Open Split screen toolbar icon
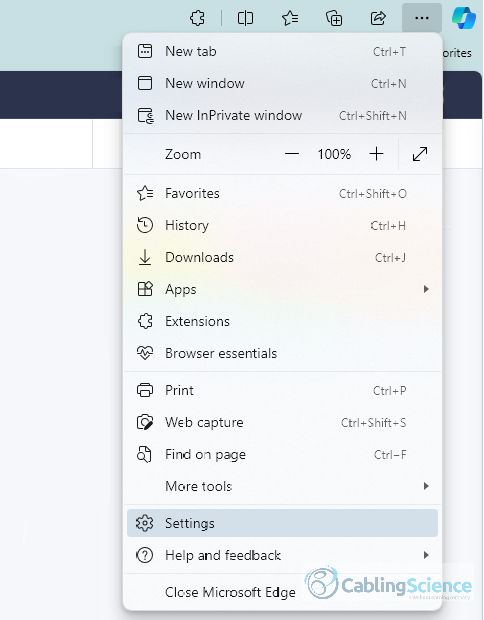 click(245, 18)
